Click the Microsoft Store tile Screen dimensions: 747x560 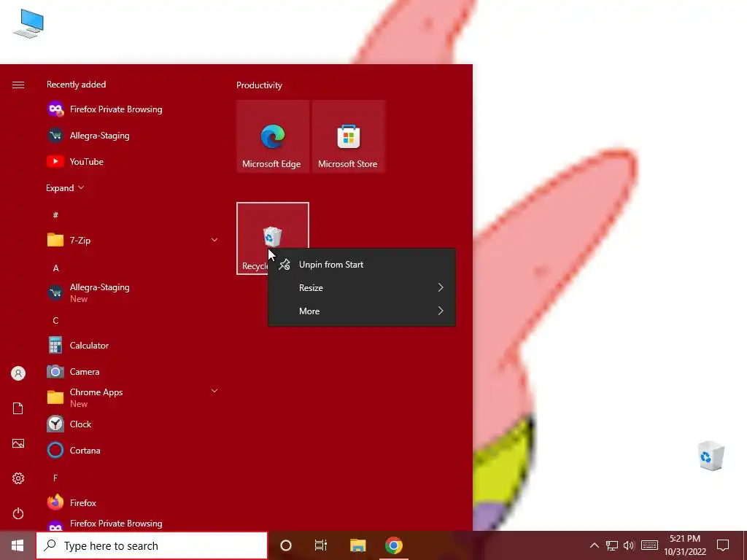click(348, 136)
